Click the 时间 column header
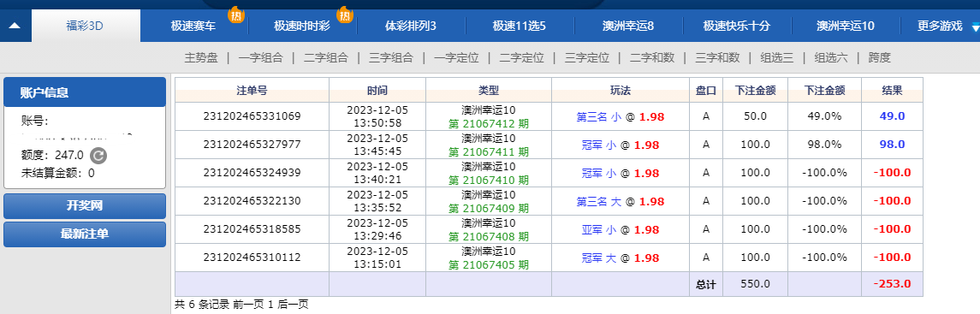980x314 pixels. click(377, 91)
